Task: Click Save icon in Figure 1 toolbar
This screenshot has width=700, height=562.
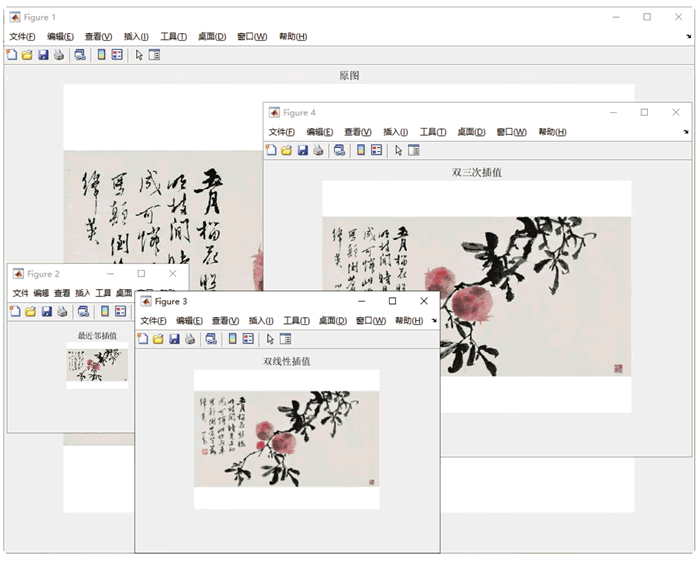Action: [43, 55]
